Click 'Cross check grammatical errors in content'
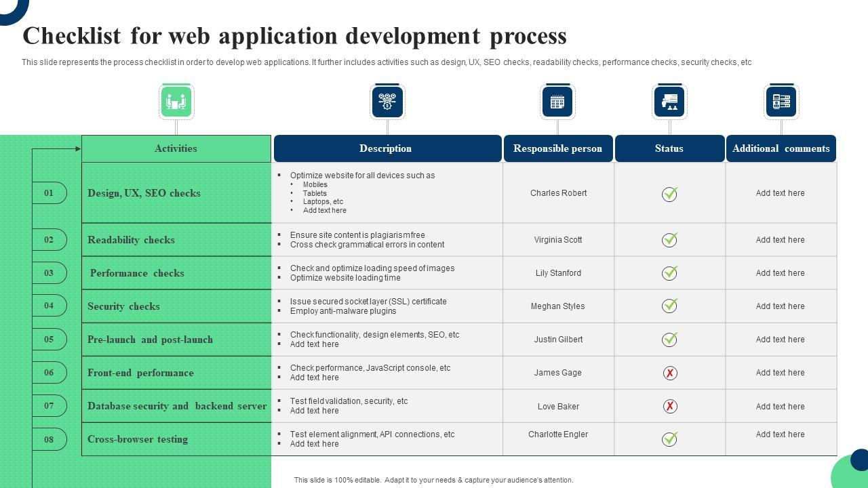The width and height of the screenshot is (868, 488). click(367, 245)
